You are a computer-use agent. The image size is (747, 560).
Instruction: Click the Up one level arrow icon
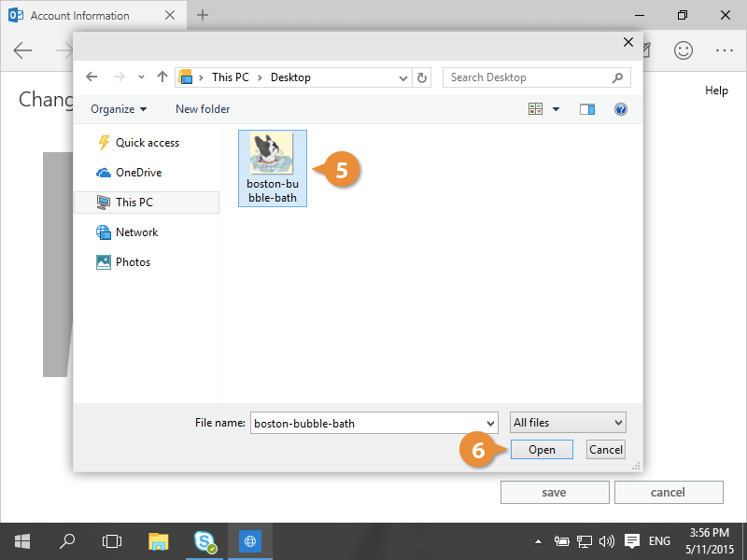pyautogui.click(x=162, y=77)
